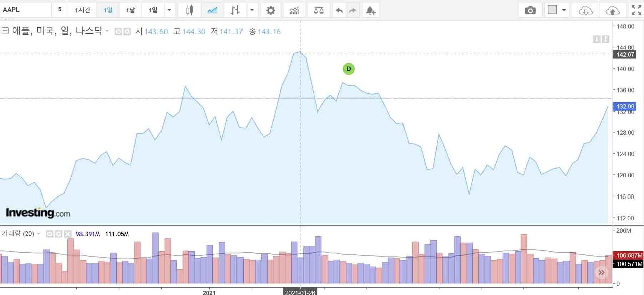Click the 2021-01-26 date label
The width and height of the screenshot is (644, 295).
(300, 291)
